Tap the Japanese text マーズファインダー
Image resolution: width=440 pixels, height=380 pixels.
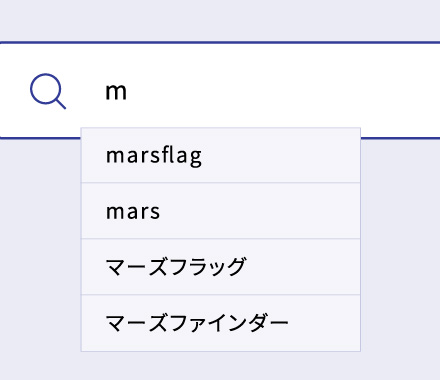[x=197, y=323]
